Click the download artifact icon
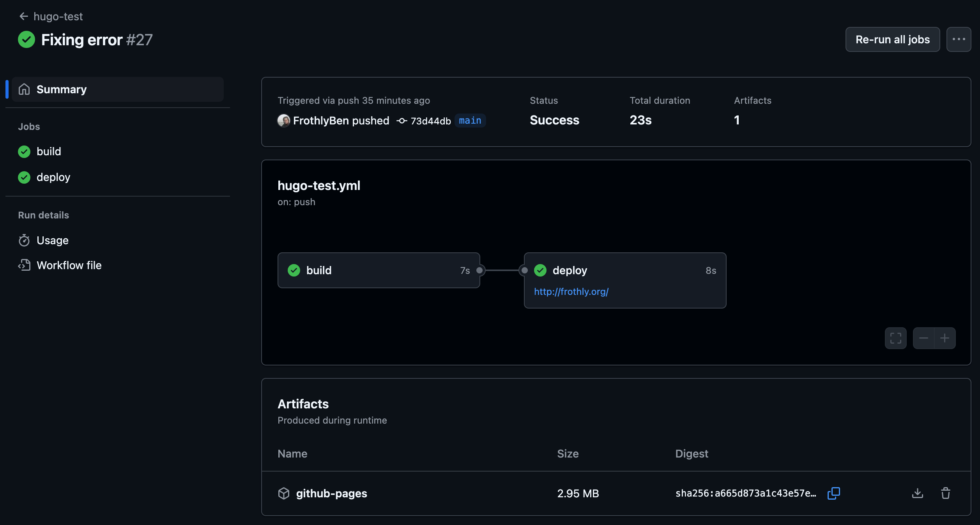This screenshot has height=525, width=980. pos(918,493)
